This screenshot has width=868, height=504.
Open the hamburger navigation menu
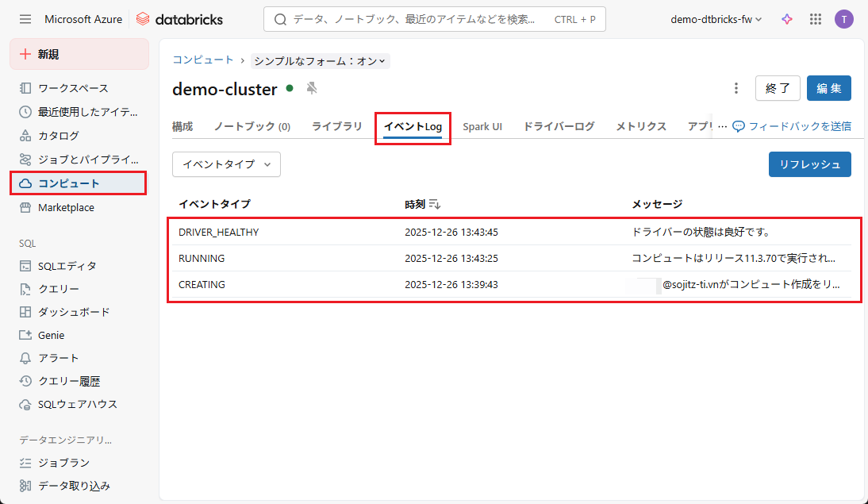tap(25, 19)
